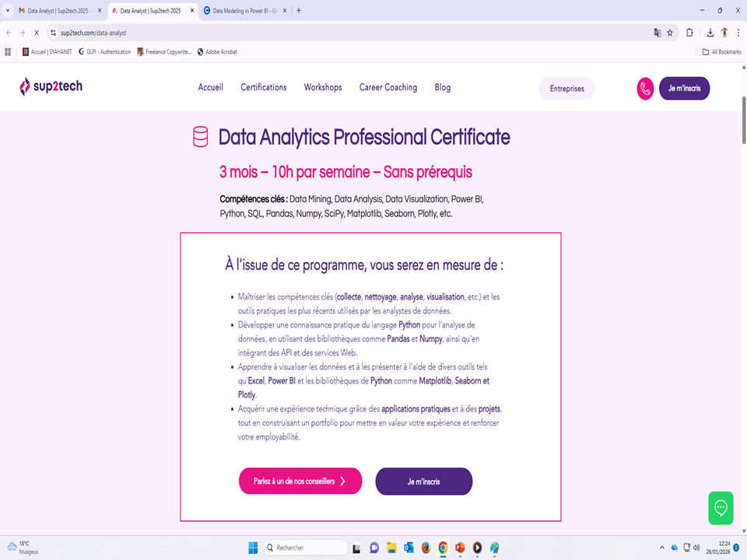Bookmark this page with the star icon
The image size is (747, 560).
tap(670, 33)
